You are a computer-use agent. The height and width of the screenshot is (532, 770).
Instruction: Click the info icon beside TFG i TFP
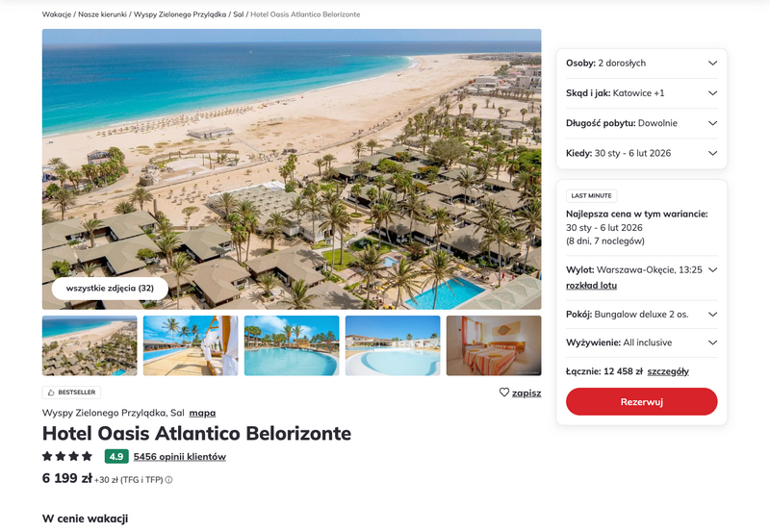169,480
